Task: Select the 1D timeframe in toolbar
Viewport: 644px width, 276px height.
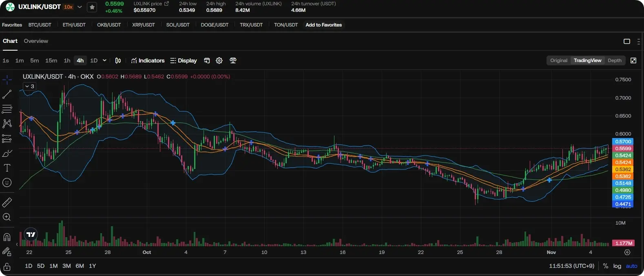Action: click(94, 60)
